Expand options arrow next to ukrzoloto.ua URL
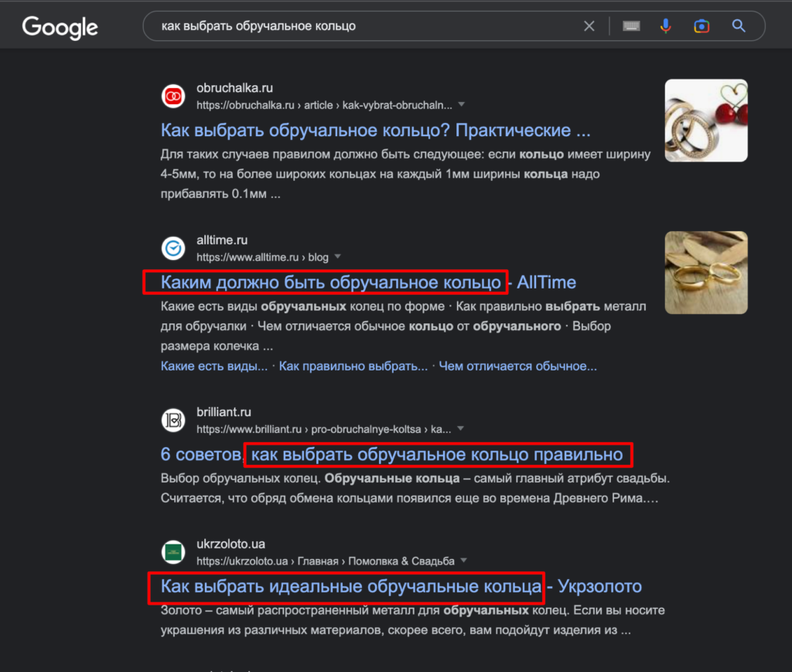Image resolution: width=792 pixels, height=672 pixels. [x=463, y=561]
